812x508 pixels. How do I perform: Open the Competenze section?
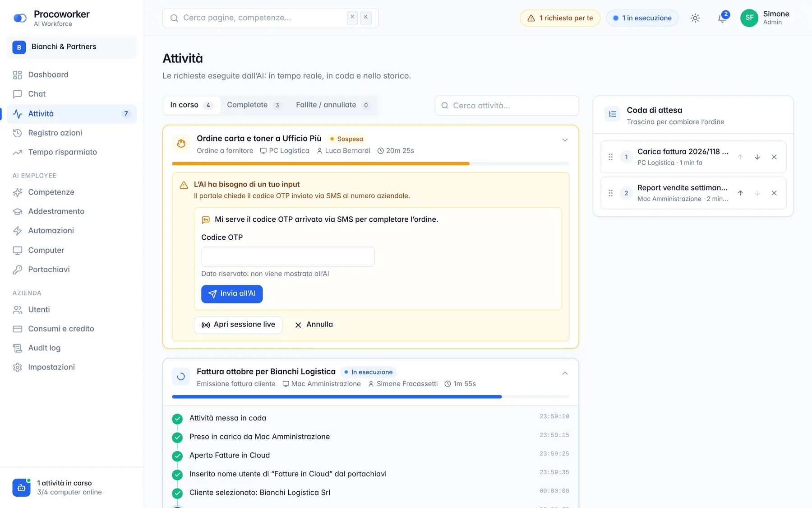tap(72, 192)
